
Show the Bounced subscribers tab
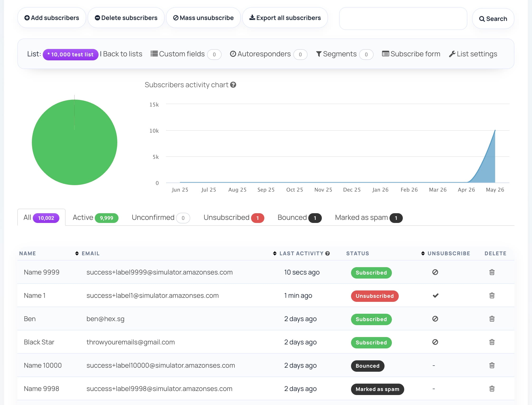coord(299,217)
